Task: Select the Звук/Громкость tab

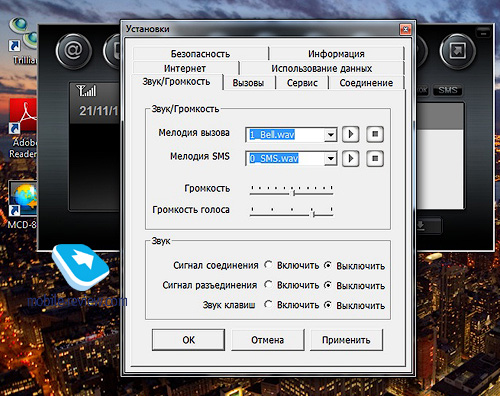Action: [176, 82]
